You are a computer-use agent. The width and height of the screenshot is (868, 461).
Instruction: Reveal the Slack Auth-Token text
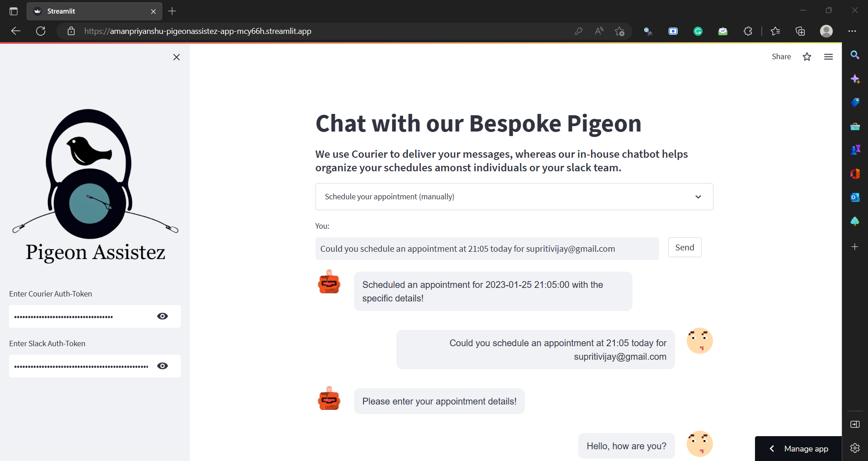162,366
